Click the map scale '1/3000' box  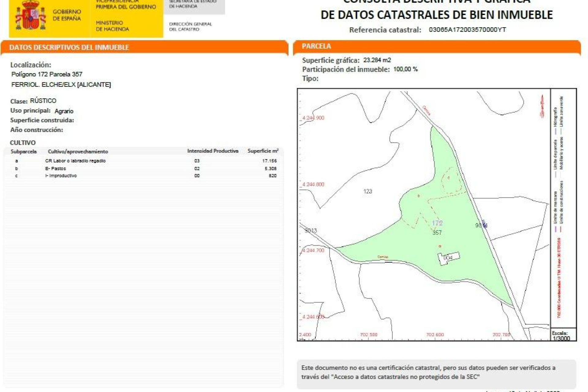563,334
